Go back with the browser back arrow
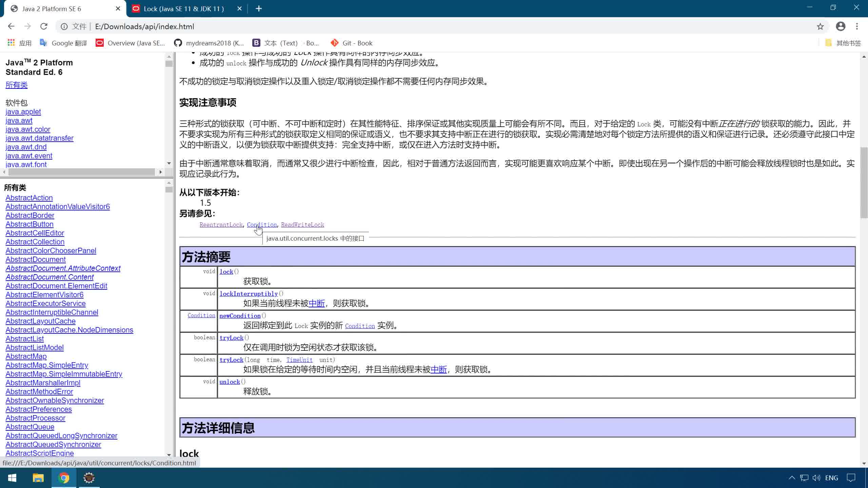 (x=11, y=26)
